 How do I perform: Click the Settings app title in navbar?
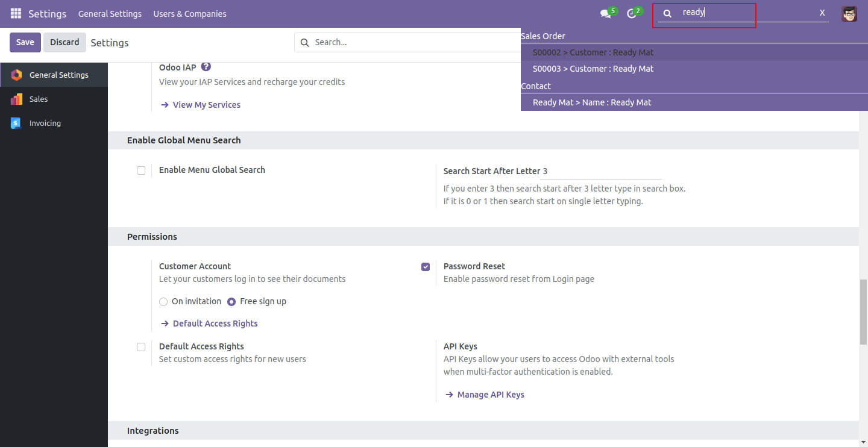[48, 13]
